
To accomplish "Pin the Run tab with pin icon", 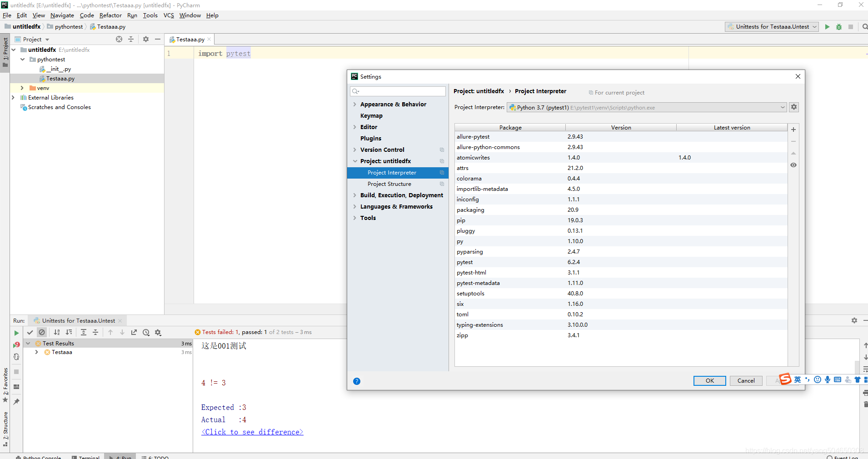I will [16, 402].
